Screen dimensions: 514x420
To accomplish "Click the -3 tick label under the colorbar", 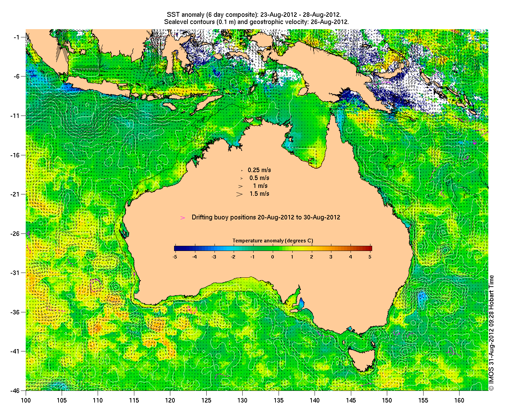I will click(213, 256).
